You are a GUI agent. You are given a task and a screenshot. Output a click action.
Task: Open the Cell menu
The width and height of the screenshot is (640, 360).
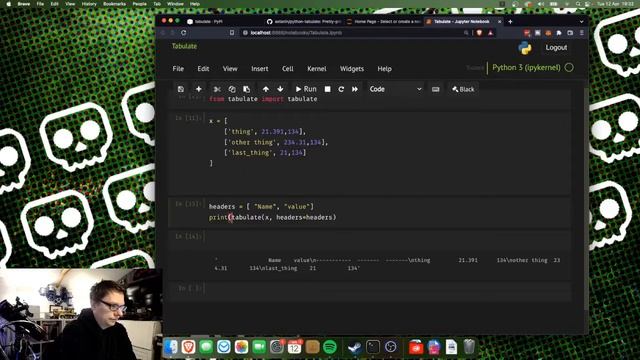(x=288, y=69)
